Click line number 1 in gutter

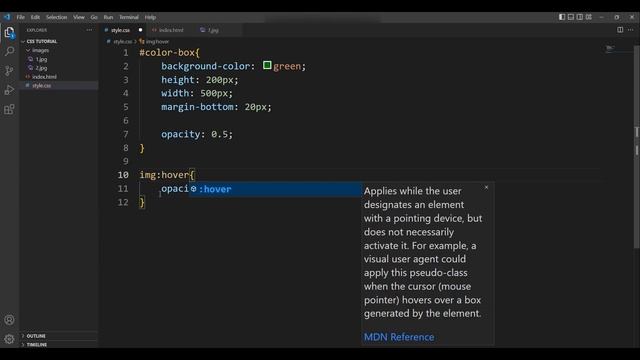pos(126,53)
